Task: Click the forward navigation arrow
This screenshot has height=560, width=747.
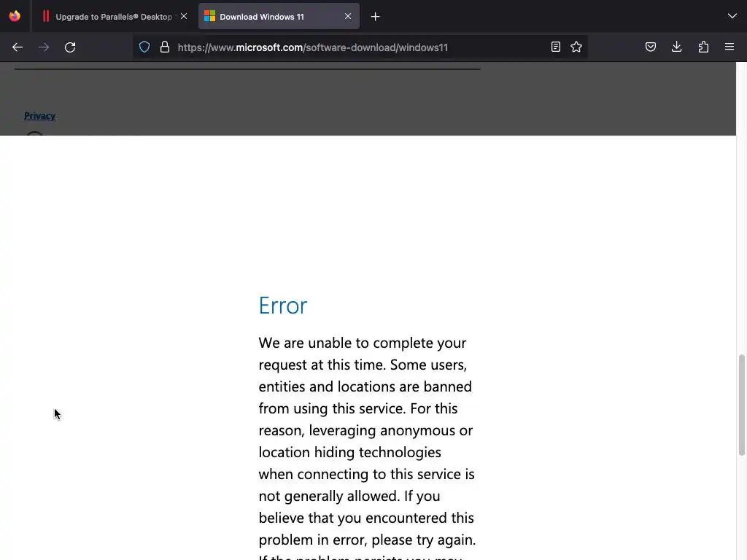Action: (x=44, y=47)
